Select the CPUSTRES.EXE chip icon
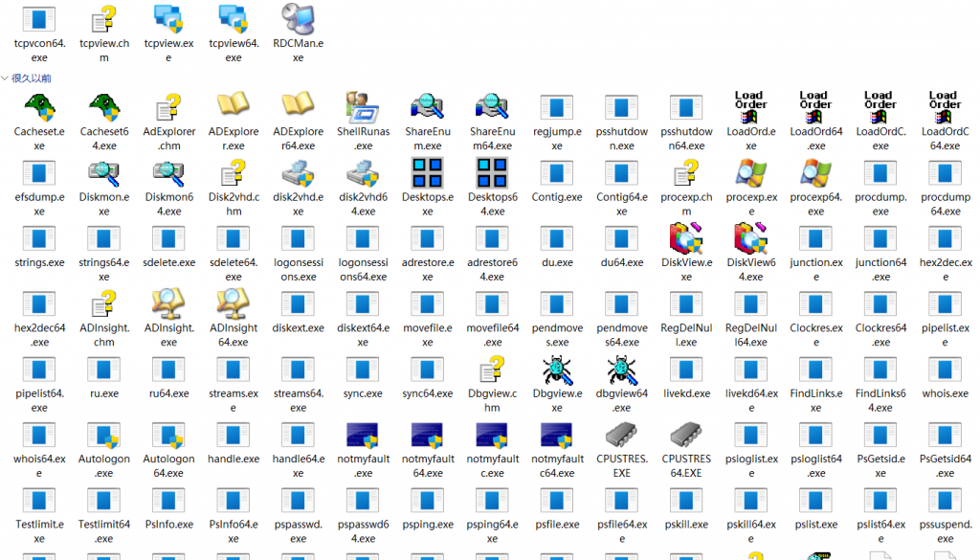 [x=621, y=435]
